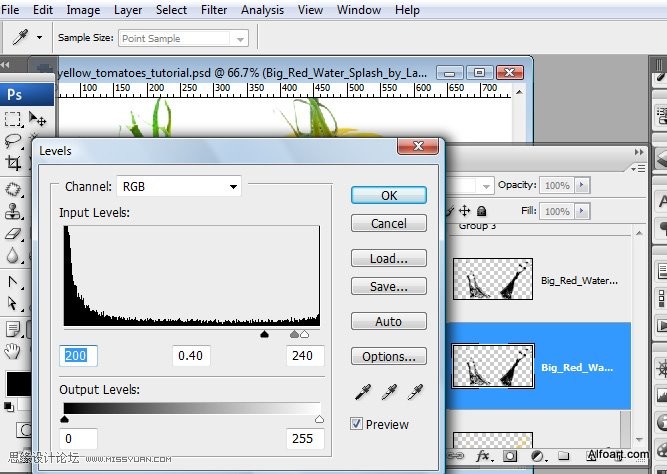The height and width of the screenshot is (474, 667).
Task: Open the Filter menu
Action: tap(214, 10)
